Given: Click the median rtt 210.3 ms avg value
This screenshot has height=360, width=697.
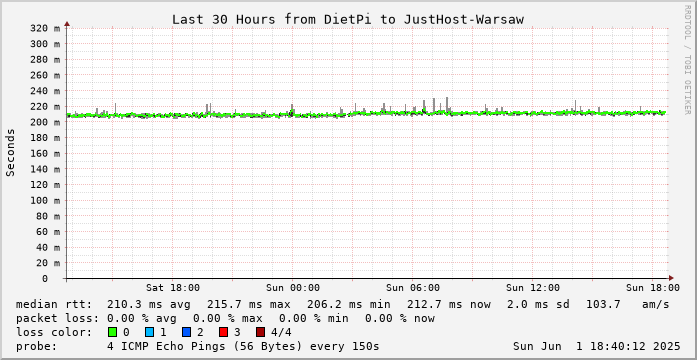Looking at the screenshot, I should click(x=148, y=304).
